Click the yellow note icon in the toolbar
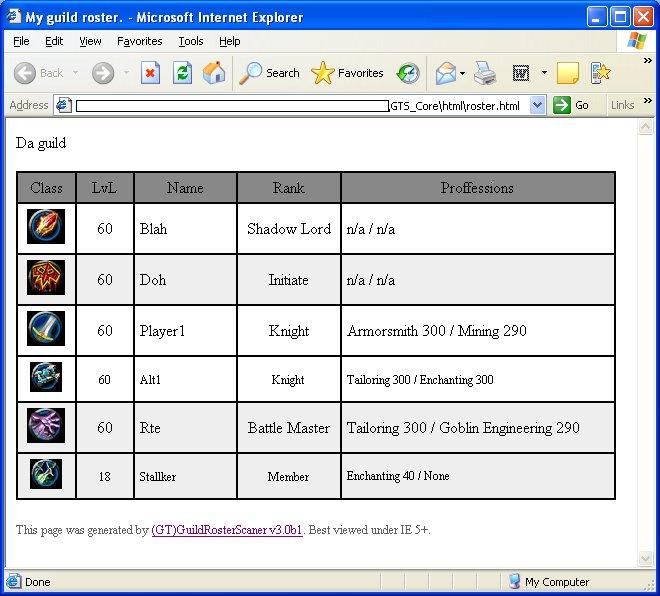This screenshot has width=660, height=596. pos(568,73)
